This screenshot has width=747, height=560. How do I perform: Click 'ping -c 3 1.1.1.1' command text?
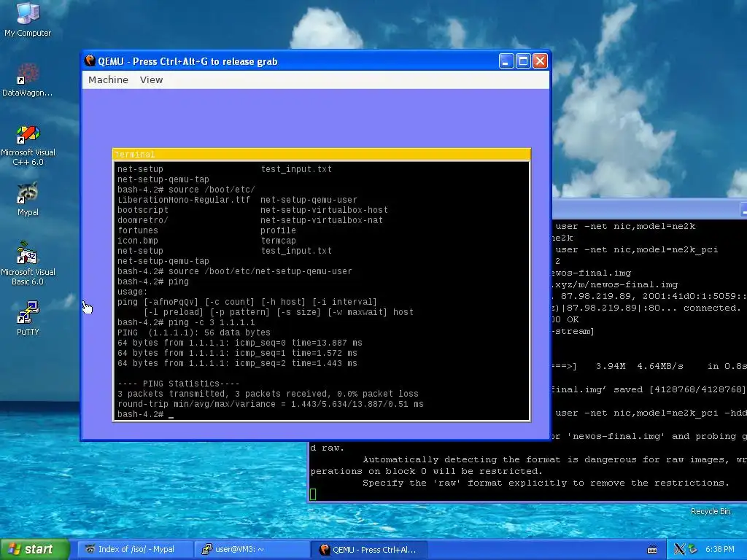pyautogui.click(x=212, y=322)
